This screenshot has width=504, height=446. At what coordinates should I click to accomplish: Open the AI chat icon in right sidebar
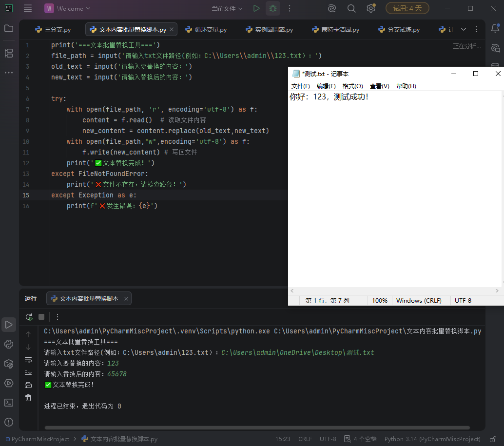tap(495, 48)
